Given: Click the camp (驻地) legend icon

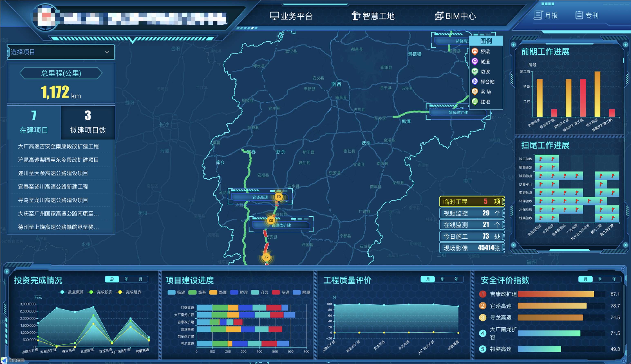Looking at the screenshot, I should click(x=474, y=101).
